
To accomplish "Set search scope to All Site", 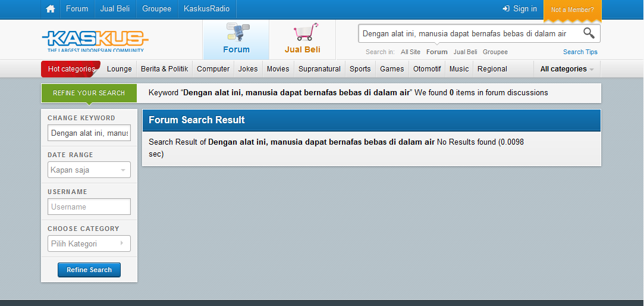I will (x=410, y=52).
